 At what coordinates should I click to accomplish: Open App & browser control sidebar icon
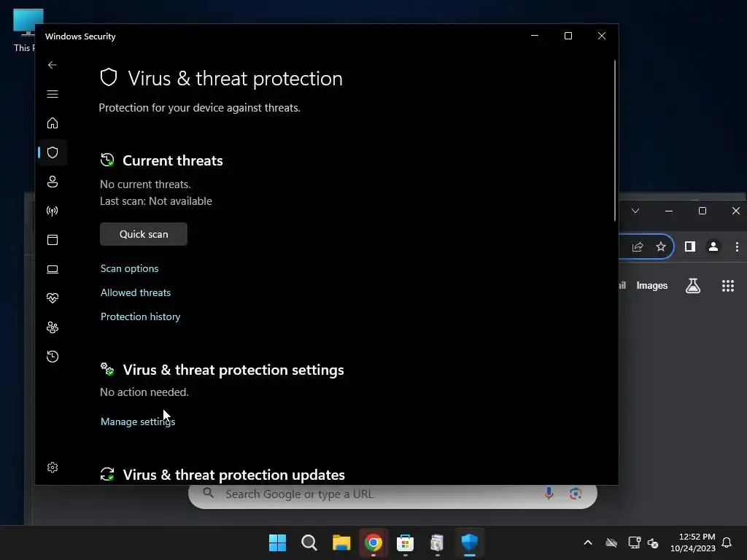pyautogui.click(x=53, y=239)
